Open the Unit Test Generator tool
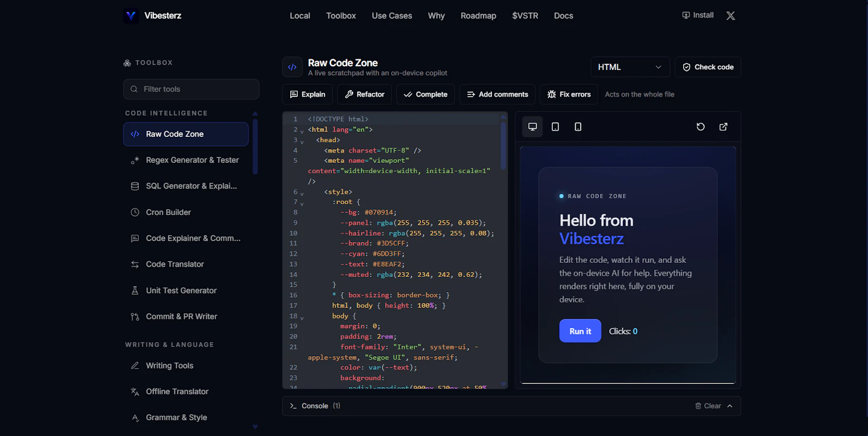 [x=186, y=290]
